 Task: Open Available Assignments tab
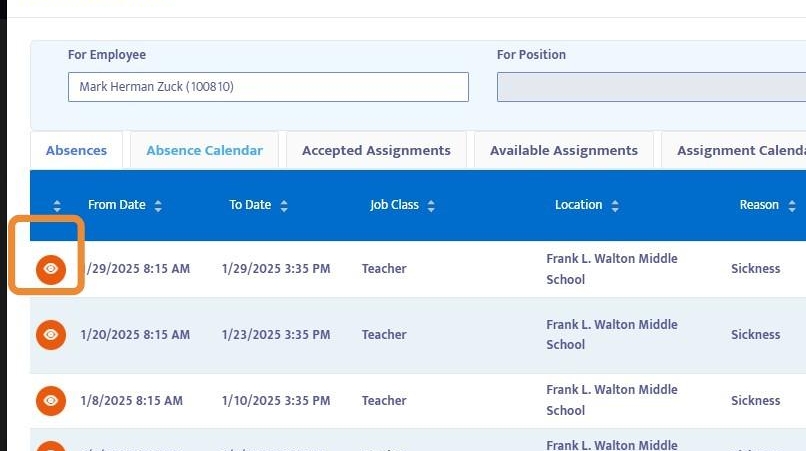[x=564, y=150]
